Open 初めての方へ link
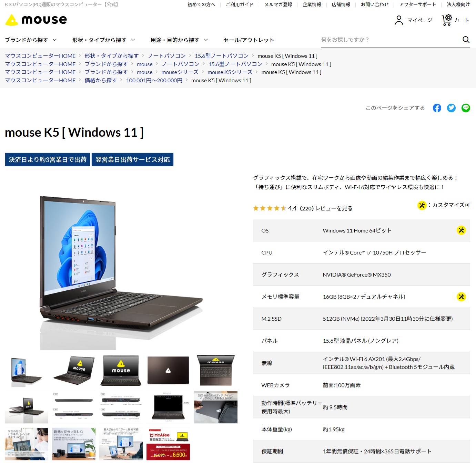Image resolution: width=476 pixels, height=466 pixels. [201, 4]
